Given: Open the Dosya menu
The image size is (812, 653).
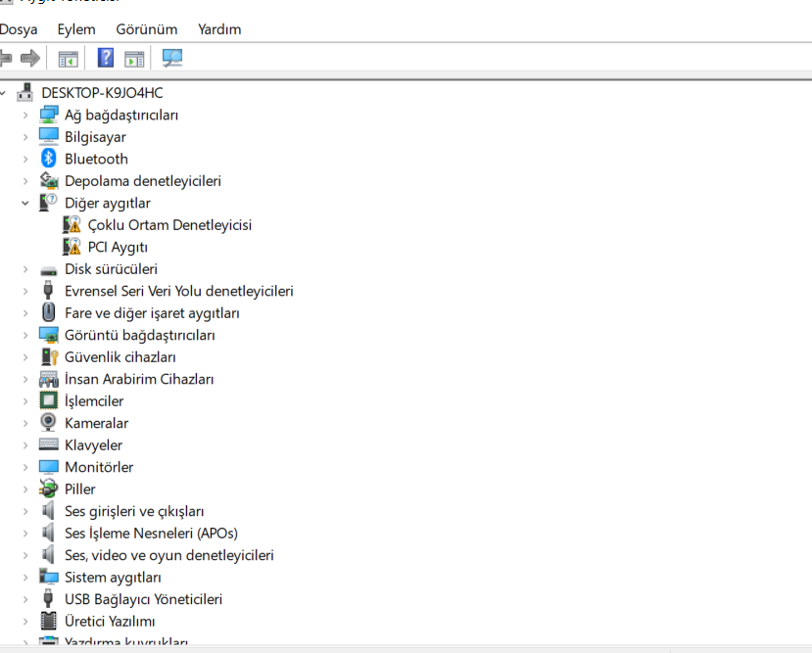Looking at the screenshot, I should 19,29.
